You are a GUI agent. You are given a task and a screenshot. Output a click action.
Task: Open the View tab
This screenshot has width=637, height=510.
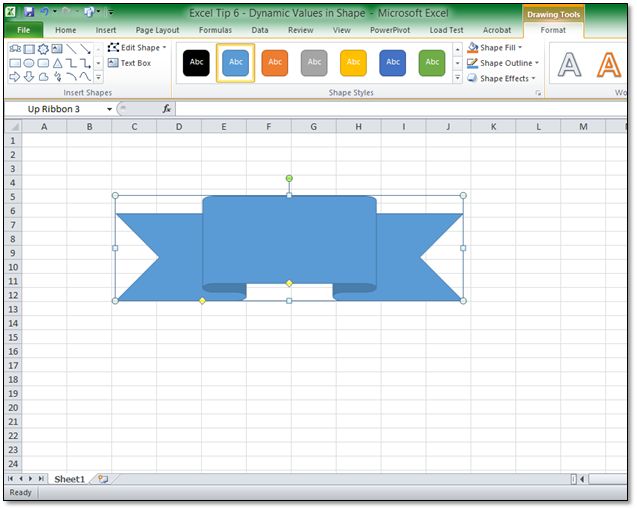tap(342, 30)
